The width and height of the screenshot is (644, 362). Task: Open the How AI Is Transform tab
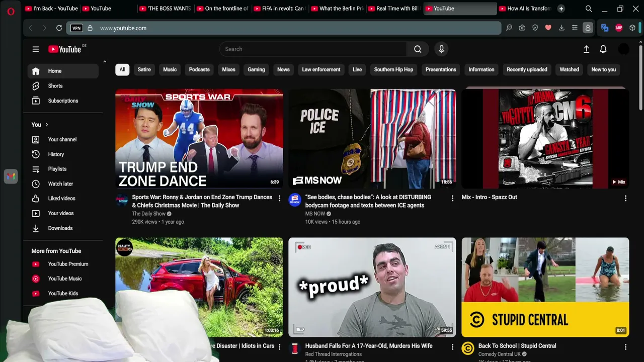(x=525, y=9)
